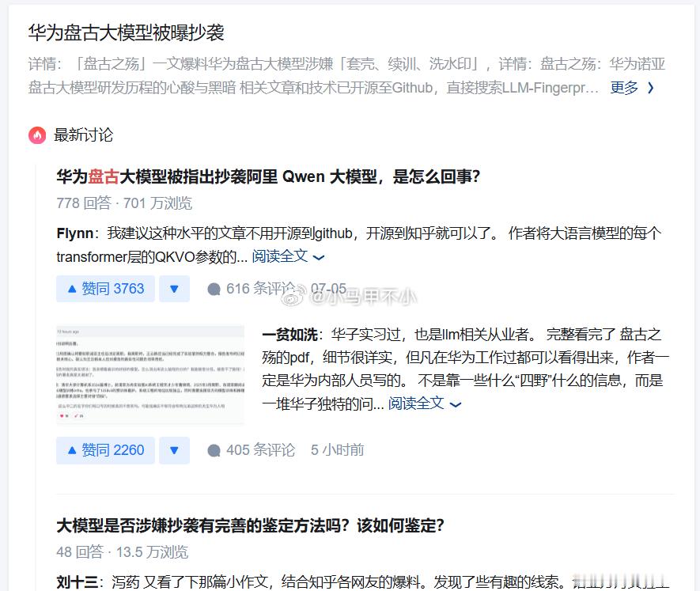The height and width of the screenshot is (591, 700).
Task: Click 48 回答 · 13.5 万浏览 stats
Action: 123,552
